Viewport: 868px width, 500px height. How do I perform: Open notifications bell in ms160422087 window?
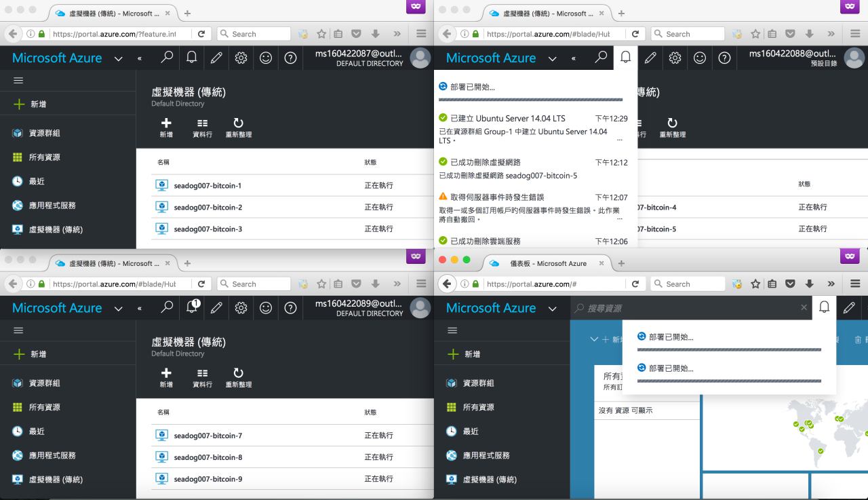point(191,58)
